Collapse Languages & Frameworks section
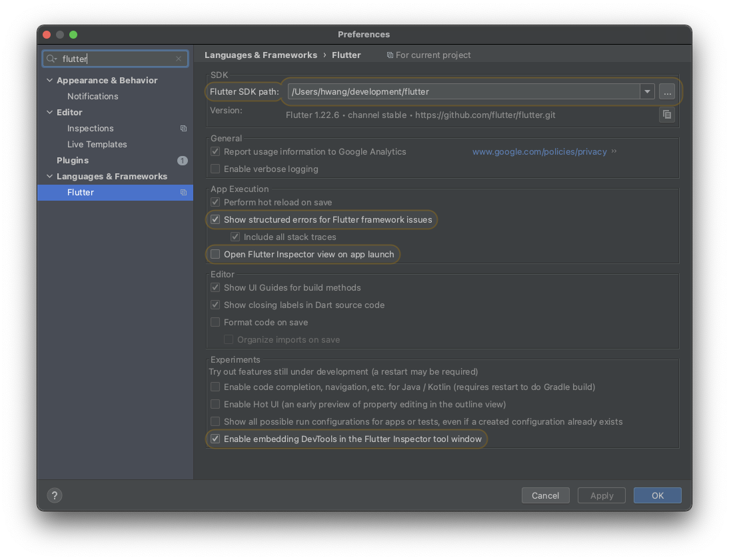 click(50, 176)
